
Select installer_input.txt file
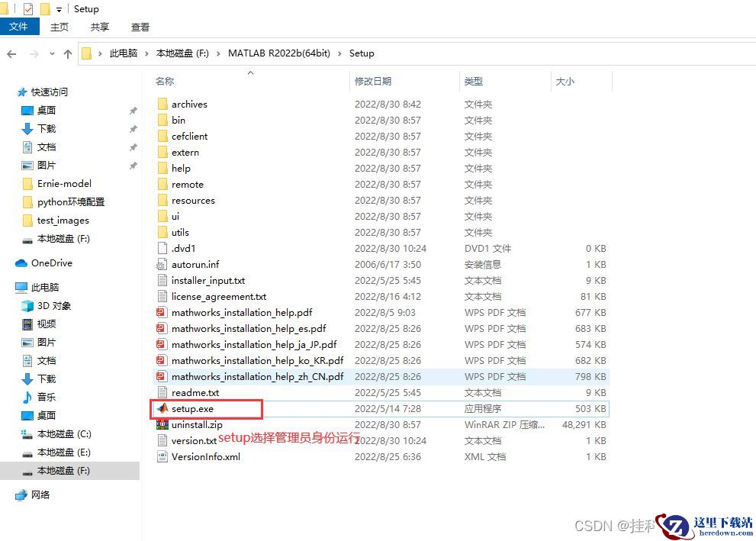click(208, 281)
